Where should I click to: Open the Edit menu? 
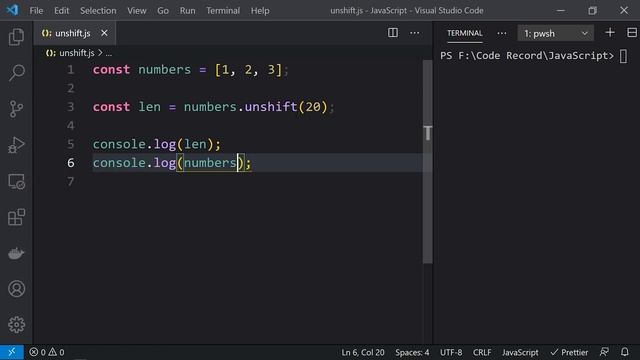tap(62, 10)
